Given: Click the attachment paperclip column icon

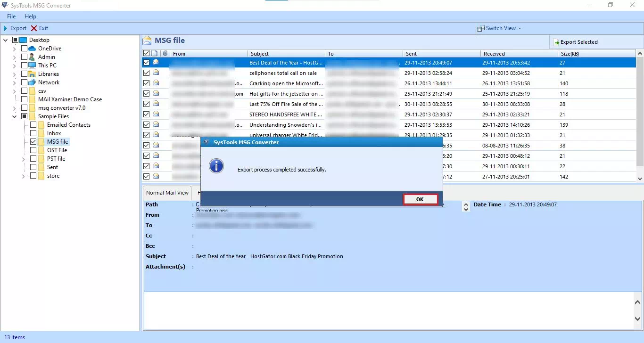Looking at the screenshot, I should click(x=165, y=54).
